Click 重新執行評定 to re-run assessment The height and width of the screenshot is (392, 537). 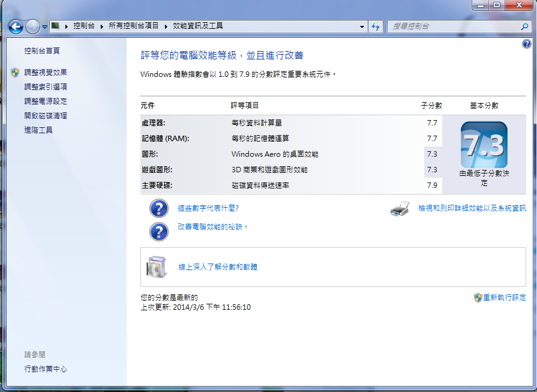[505, 297]
